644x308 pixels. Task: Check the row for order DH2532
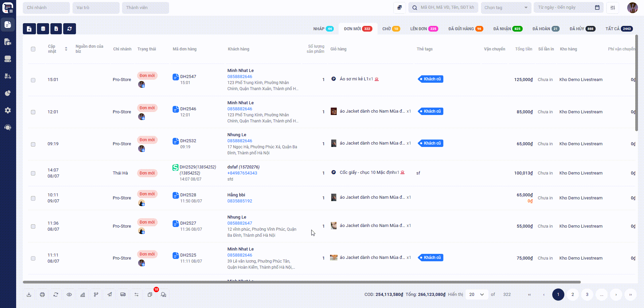[33, 144]
